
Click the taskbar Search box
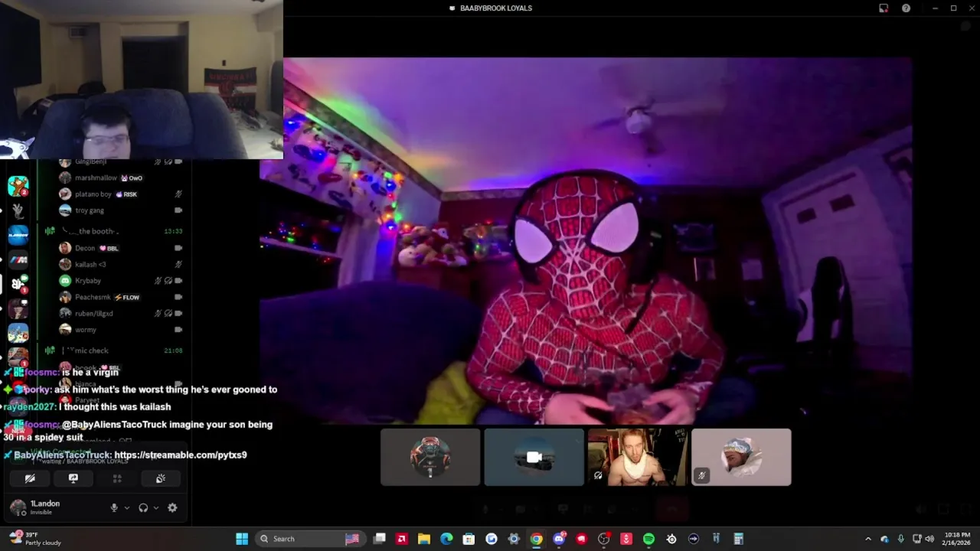(x=311, y=539)
